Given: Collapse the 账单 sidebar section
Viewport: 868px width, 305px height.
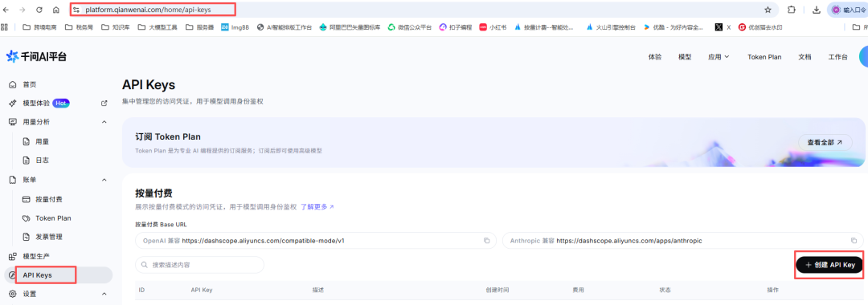Looking at the screenshot, I should 104,180.
